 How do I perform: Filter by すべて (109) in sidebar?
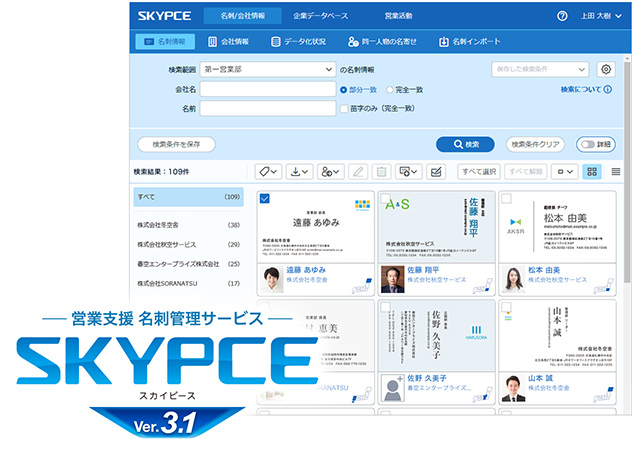pyautogui.click(x=188, y=197)
